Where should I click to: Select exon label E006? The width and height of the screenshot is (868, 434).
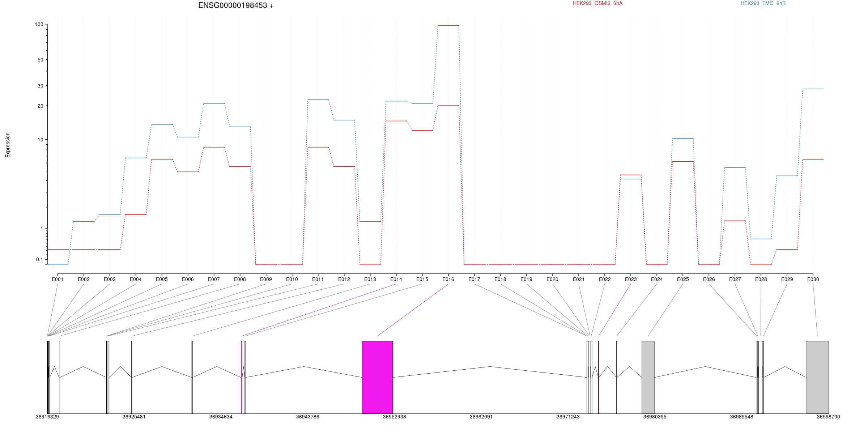coord(188,279)
